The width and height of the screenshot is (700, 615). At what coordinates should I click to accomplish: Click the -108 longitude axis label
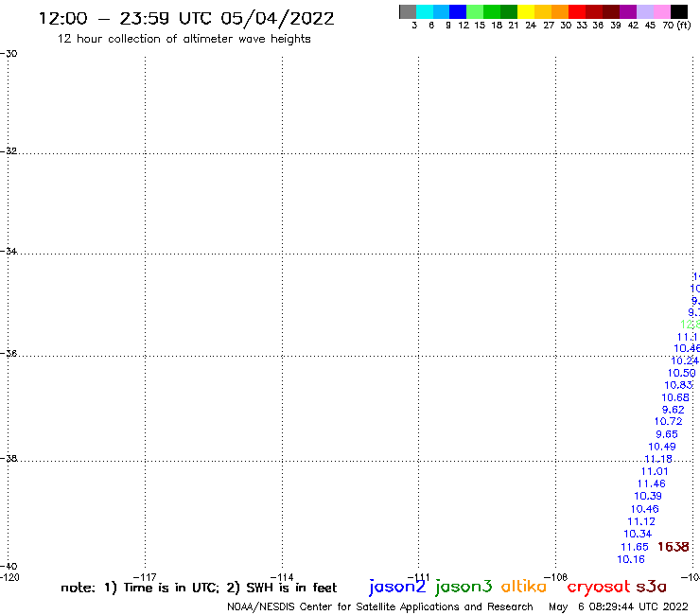pos(555,577)
